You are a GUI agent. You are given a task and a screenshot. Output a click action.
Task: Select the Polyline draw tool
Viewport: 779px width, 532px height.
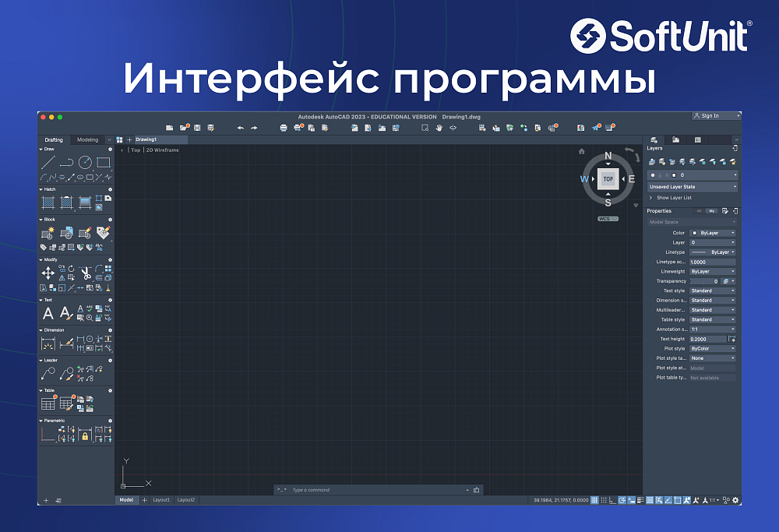point(66,163)
